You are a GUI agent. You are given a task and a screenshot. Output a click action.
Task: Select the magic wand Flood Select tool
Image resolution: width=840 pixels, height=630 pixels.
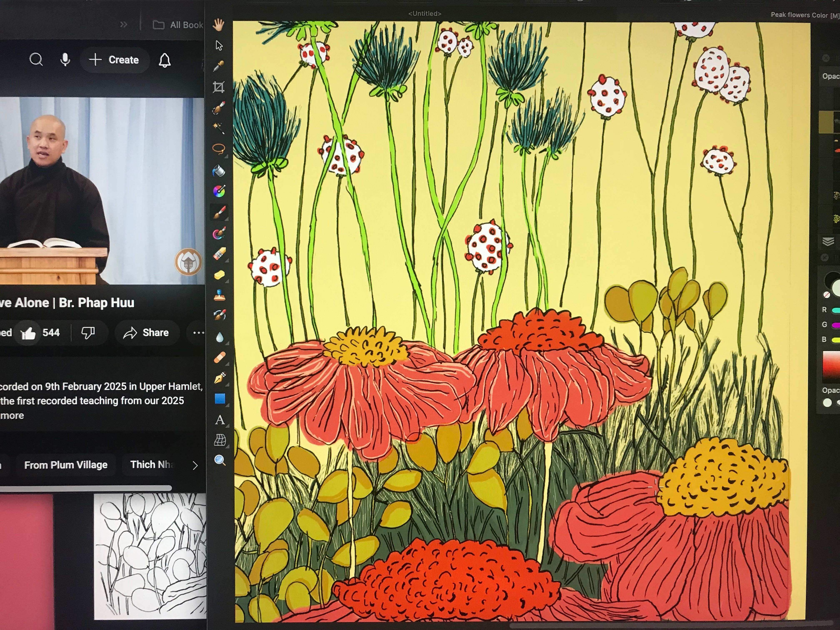[x=219, y=128]
